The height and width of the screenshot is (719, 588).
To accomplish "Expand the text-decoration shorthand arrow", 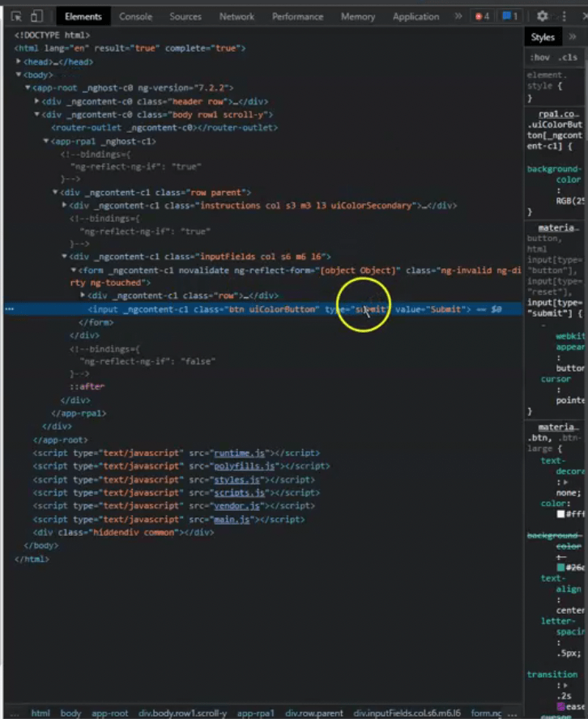I will click(565, 482).
